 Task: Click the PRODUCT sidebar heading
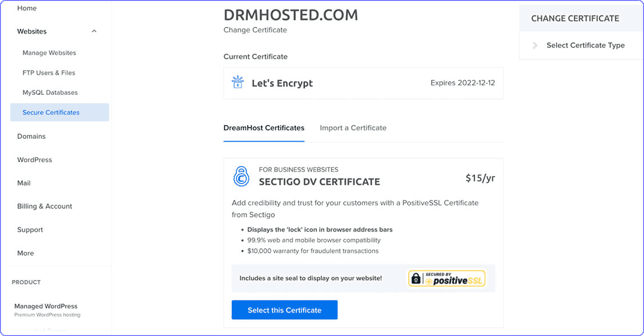point(26,282)
